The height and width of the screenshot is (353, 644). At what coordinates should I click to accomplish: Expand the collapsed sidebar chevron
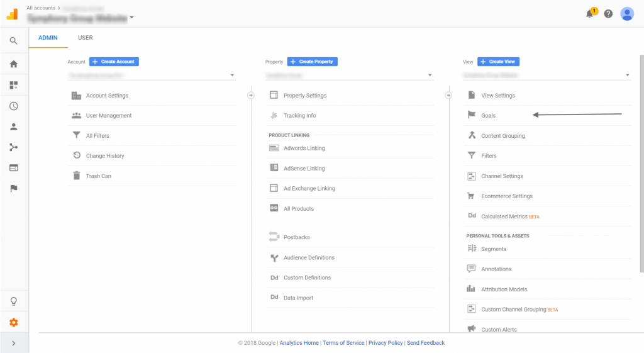click(x=13, y=343)
